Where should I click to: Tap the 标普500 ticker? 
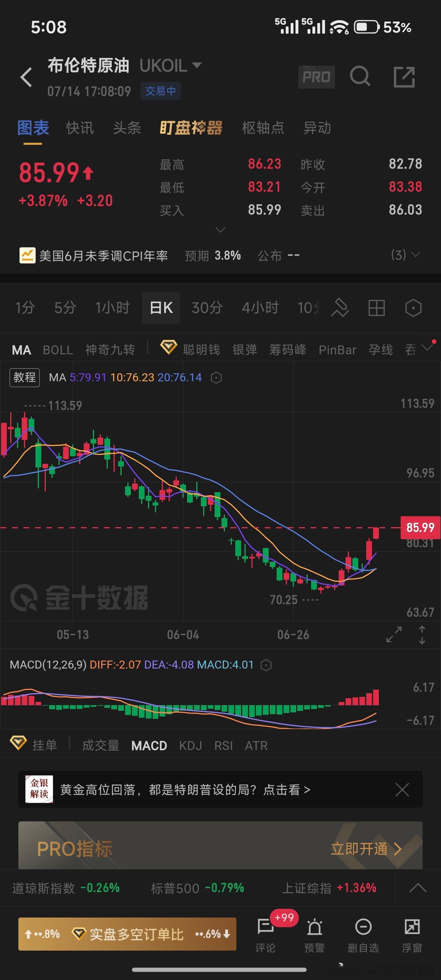click(198, 888)
